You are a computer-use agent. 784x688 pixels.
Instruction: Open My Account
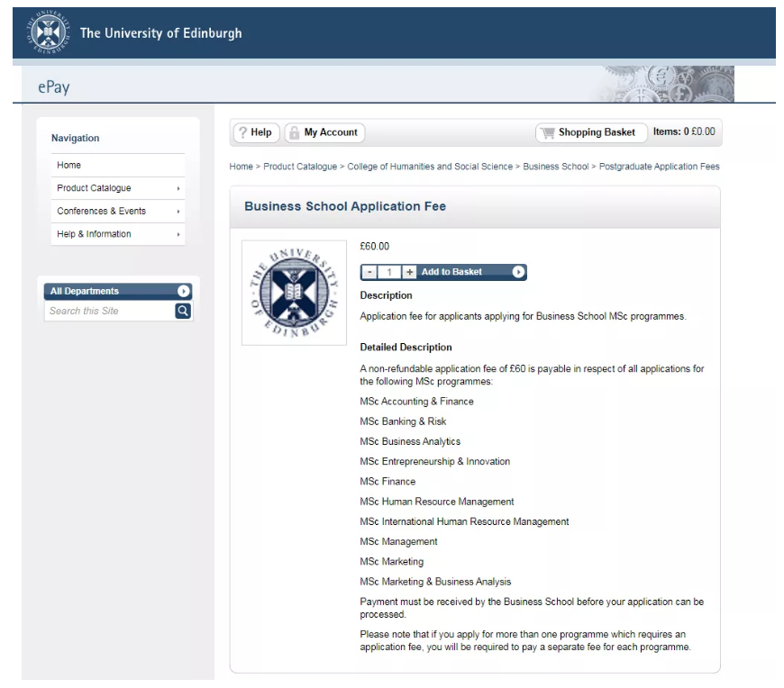(x=324, y=132)
